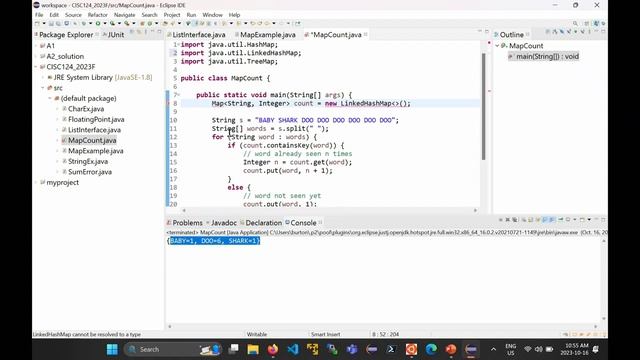Open the Window menu
The image size is (640, 360).
point(212,15)
